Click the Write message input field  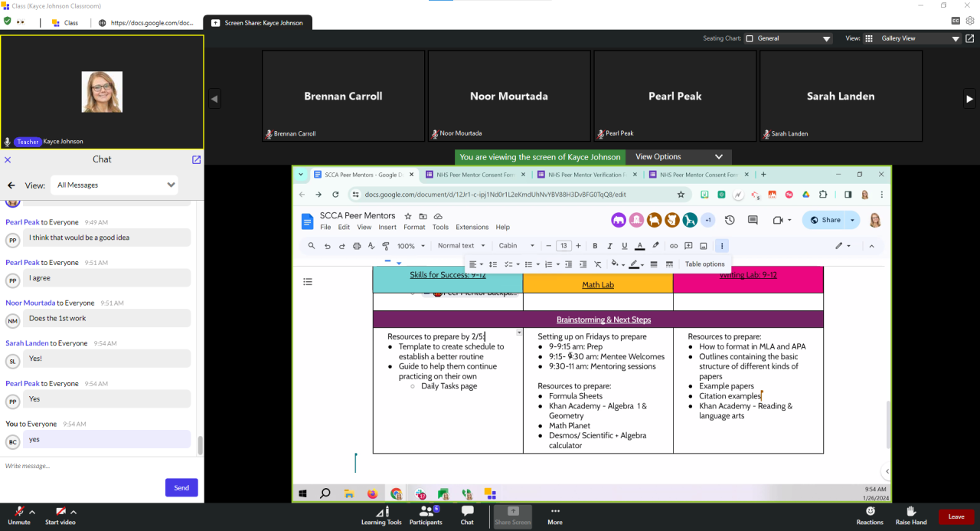[x=92, y=466]
